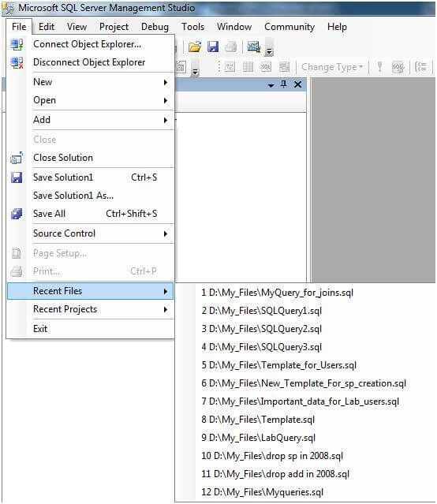Click the Print toolbar icon
The width and height of the screenshot is (437, 504).
click(x=231, y=47)
